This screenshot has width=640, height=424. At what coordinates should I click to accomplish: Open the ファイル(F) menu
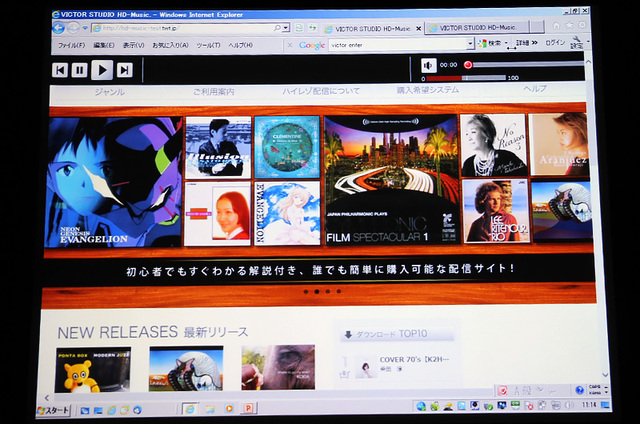(71, 46)
